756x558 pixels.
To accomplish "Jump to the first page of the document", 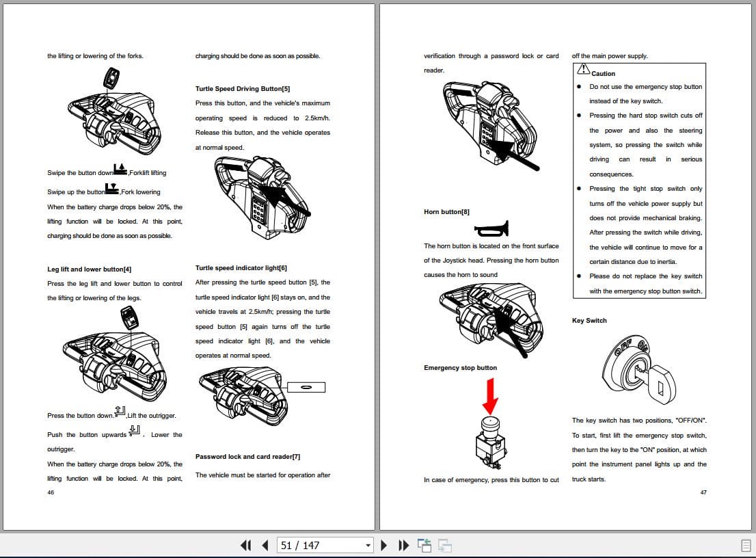I will point(244,545).
